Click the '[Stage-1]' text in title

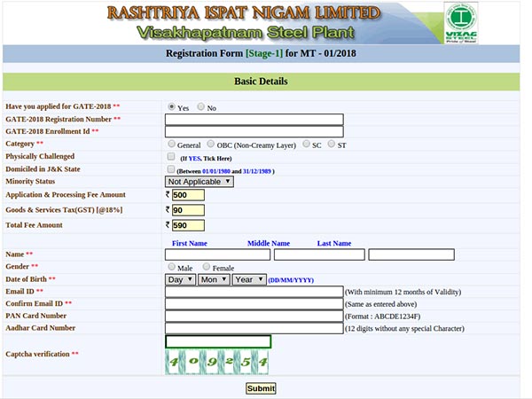coord(264,53)
